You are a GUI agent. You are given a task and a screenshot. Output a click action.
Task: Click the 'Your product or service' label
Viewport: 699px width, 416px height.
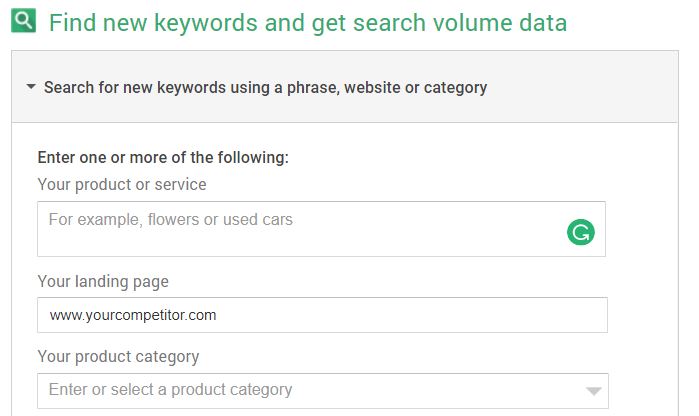coord(122,184)
